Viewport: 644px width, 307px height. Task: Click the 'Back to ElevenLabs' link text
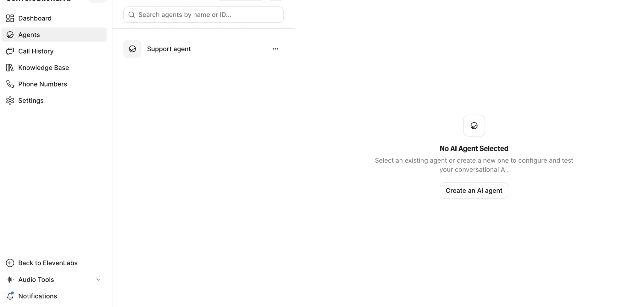click(x=48, y=263)
